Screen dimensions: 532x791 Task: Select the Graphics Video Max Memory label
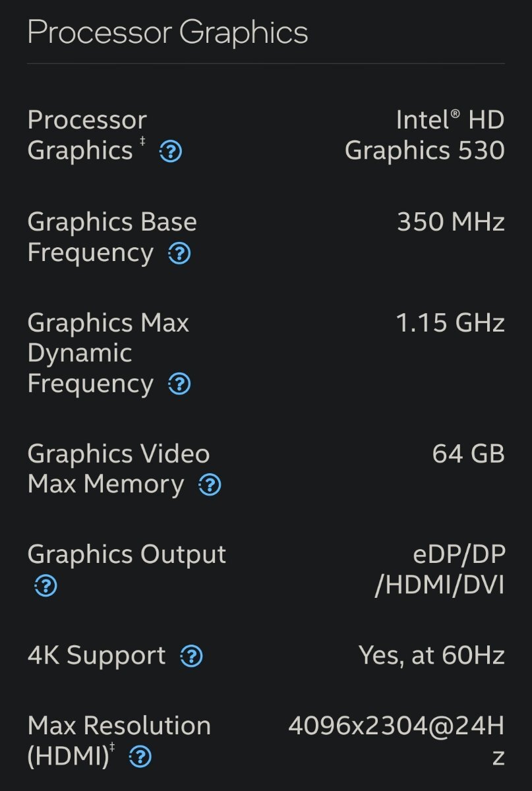coord(119,469)
